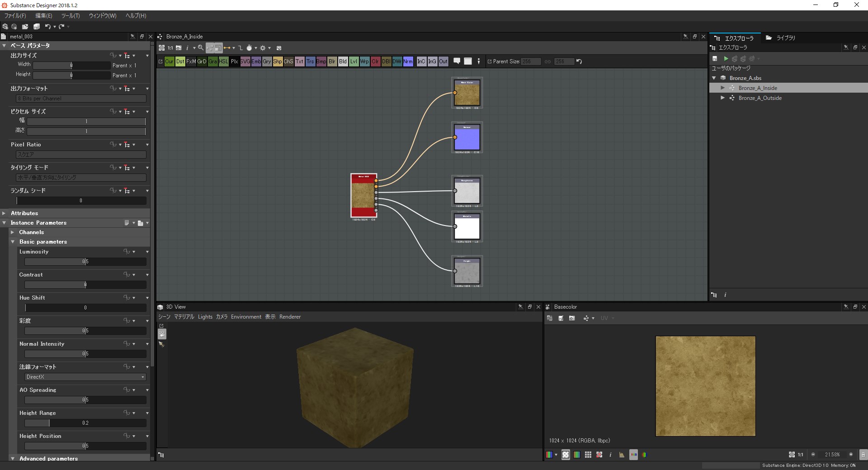This screenshot has width=868, height=470.
Task: Fit Basecolor image to view
Action: 792,455
